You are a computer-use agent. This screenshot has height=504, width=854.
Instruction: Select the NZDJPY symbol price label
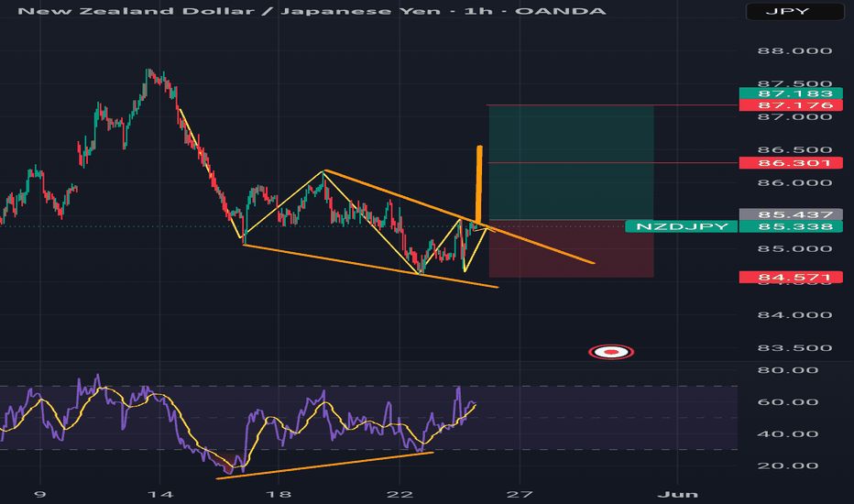point(682,226)
